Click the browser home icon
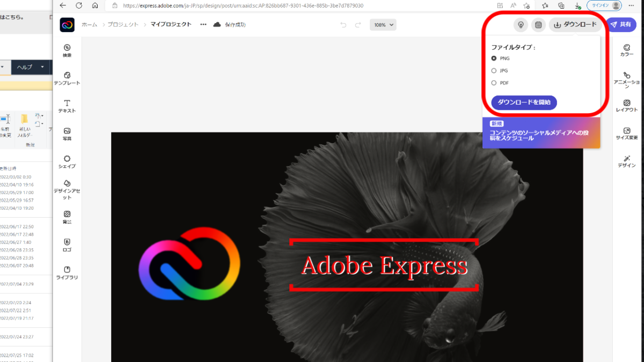Screen dimensions: 644x362 (95, 5)
